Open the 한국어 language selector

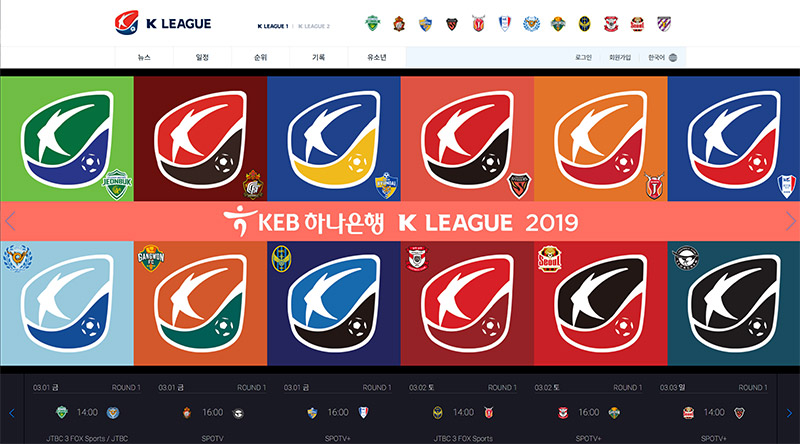coord(662,58)
